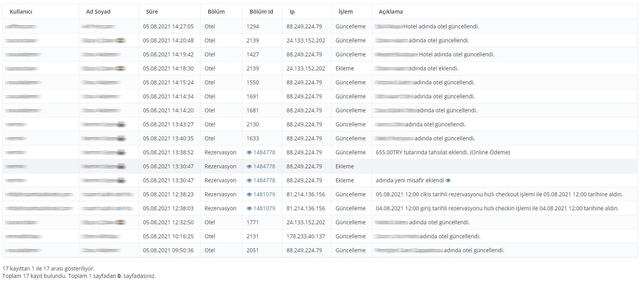The width and height of the screenshot is (644, 281).
Task: Click 'adında otel eklendi.' description
Action: coord(434,68)
